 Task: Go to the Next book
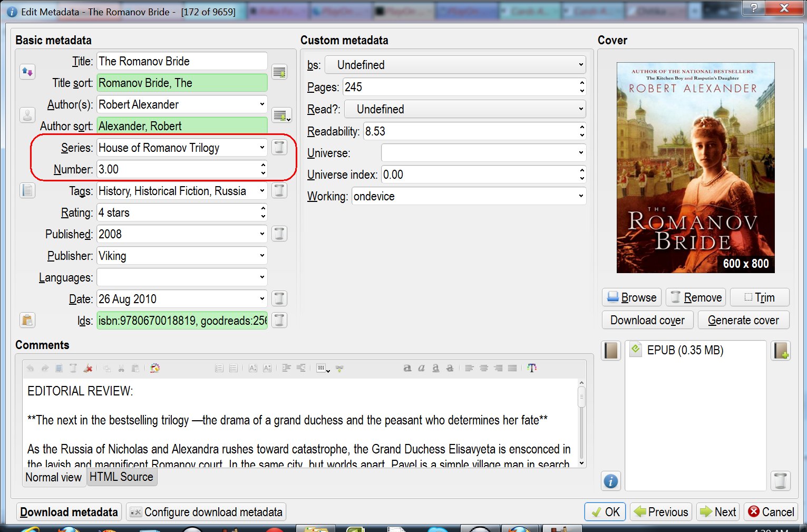pos(718,512)
